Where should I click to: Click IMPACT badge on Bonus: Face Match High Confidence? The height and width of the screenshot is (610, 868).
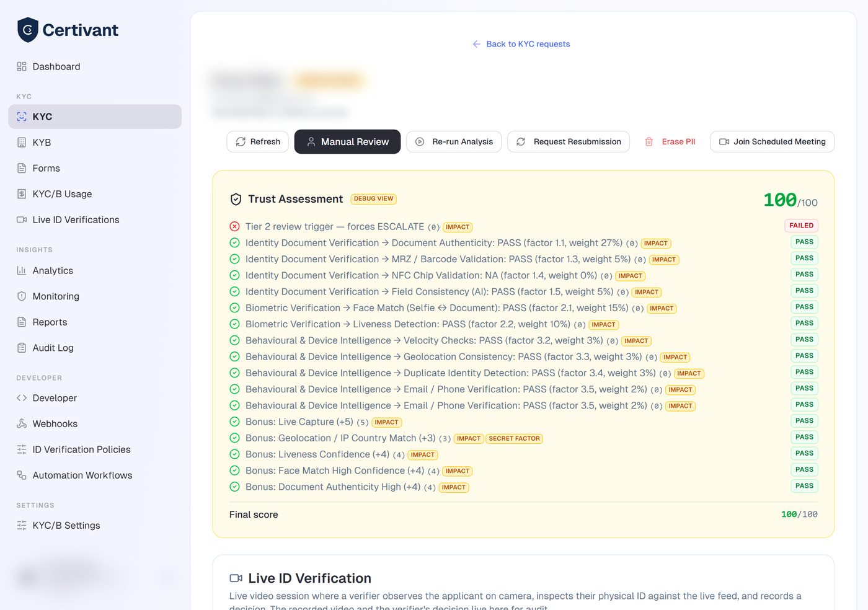[x=458, y=471]
